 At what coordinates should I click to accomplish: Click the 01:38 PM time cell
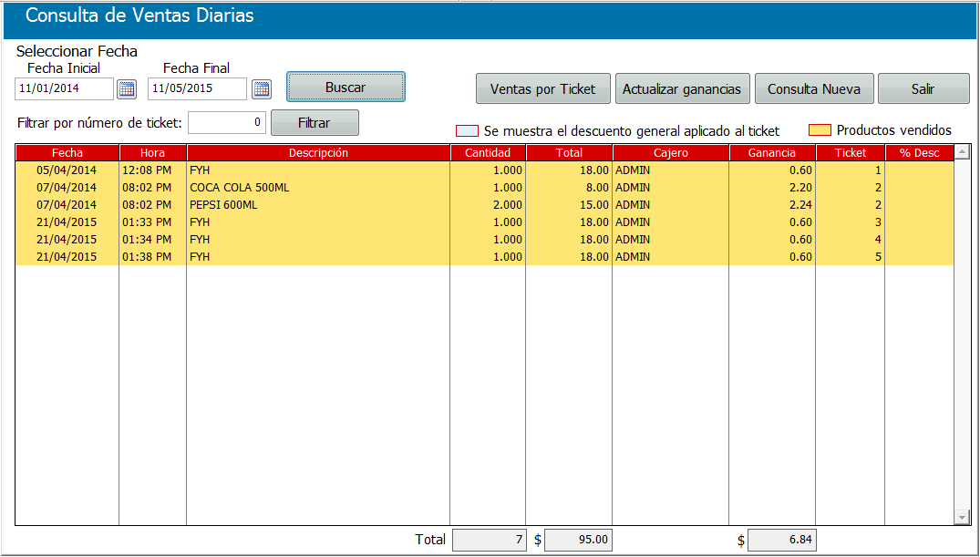(x=152, y=258)
